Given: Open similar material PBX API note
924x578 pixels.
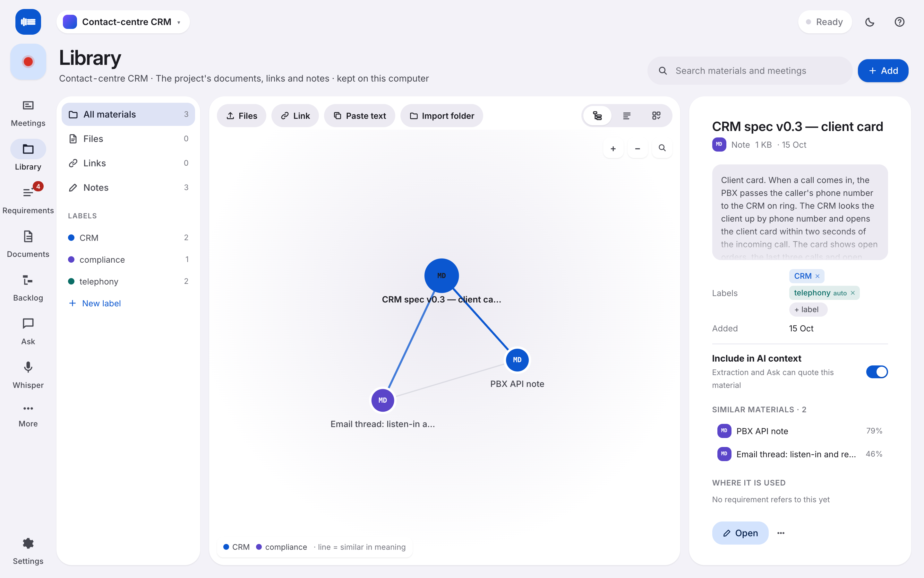Looking at the screenshot, I should (x=800, y=431).
